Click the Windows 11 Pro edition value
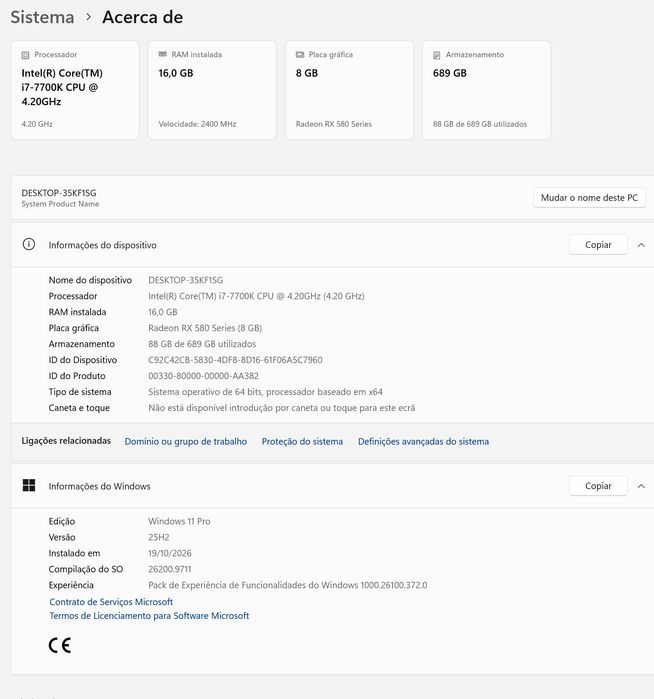Image resolution: width=654 pixels, height=699 pixels. coord(179,521)
